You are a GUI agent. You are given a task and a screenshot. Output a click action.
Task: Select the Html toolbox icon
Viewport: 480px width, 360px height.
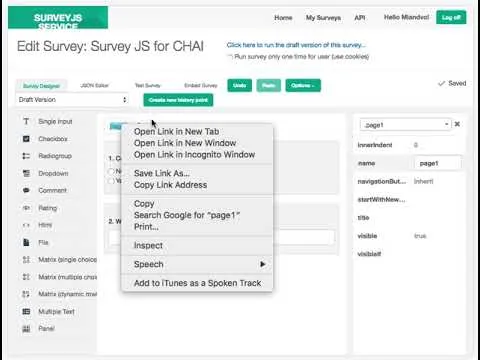click(26, 225)
